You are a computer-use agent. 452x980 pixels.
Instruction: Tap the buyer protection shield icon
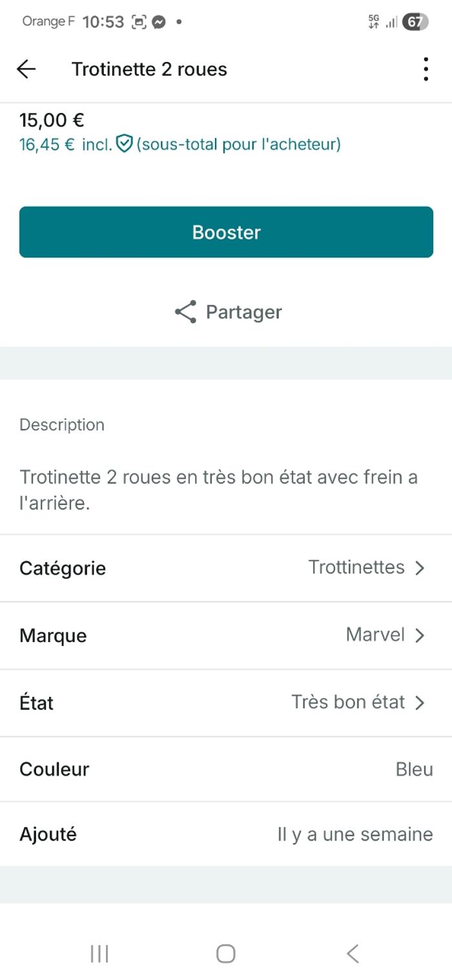[124, 143]
